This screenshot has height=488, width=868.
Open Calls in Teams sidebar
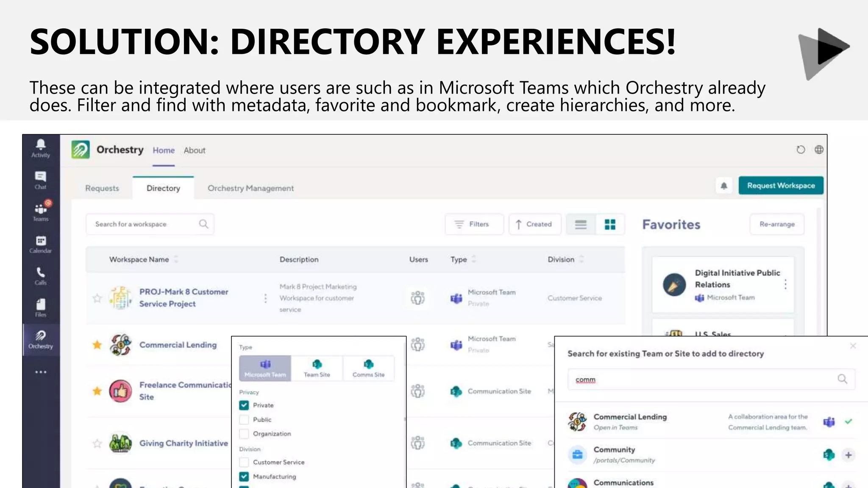pos(41,276)
